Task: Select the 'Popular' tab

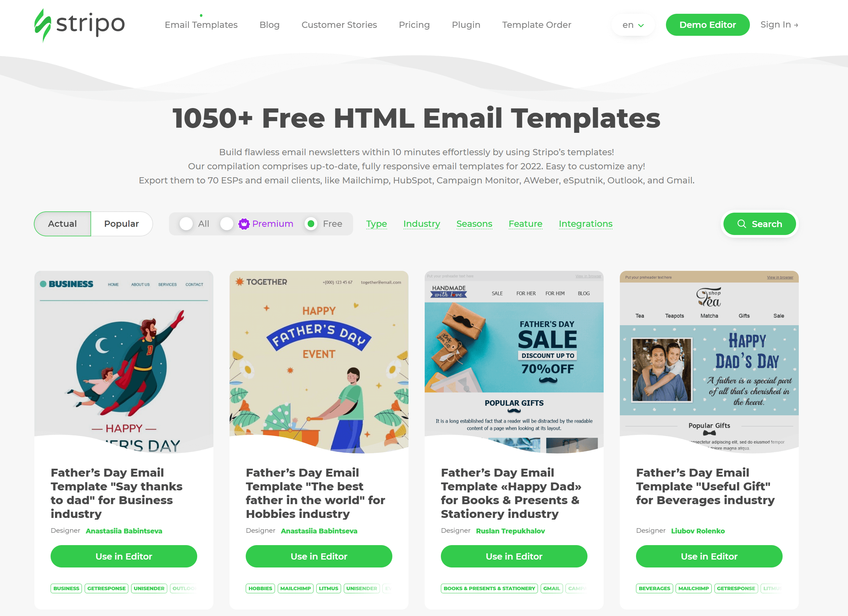Action: point(121,224)
